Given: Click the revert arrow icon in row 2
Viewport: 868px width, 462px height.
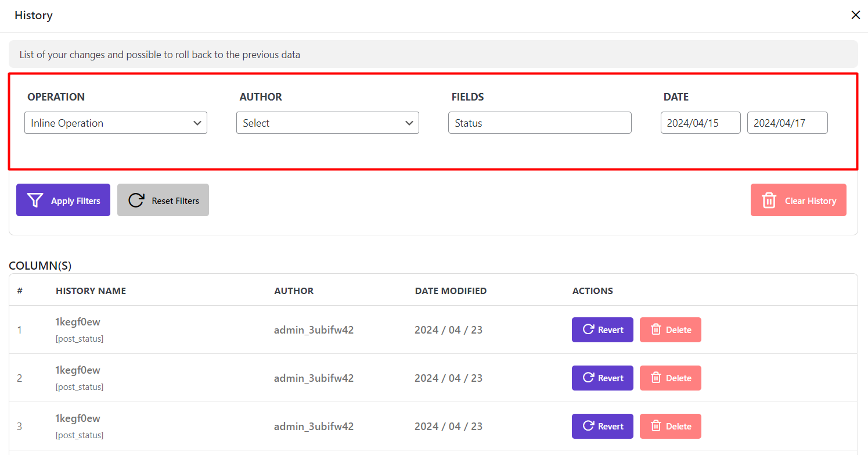Looking at the screenshot, I should pos(588,378).
